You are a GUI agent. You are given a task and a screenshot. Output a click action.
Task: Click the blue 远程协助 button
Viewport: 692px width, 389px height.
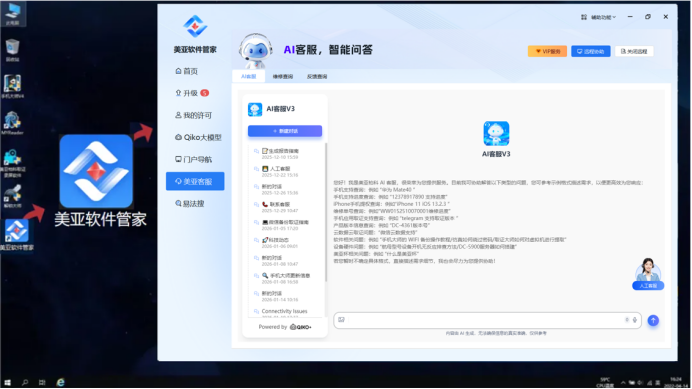tap(590, 51)
